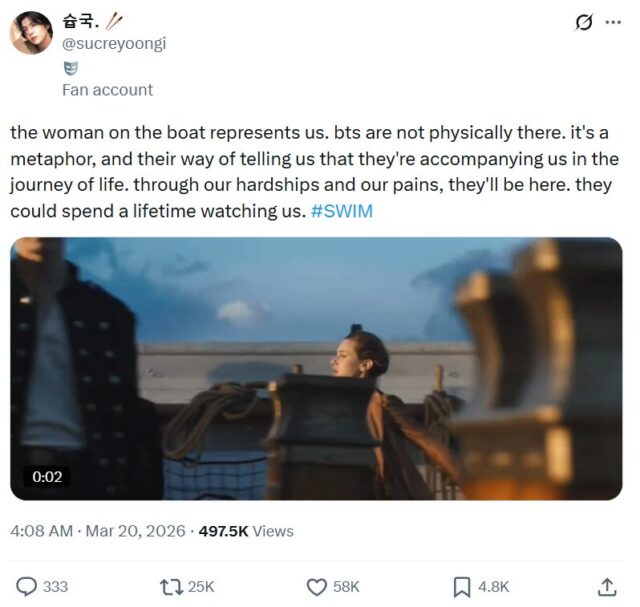Bookmark this post with the bookmark icon
Image resolution: width=640 pixels, height=607 pixels.
click(x=462, y=586)
